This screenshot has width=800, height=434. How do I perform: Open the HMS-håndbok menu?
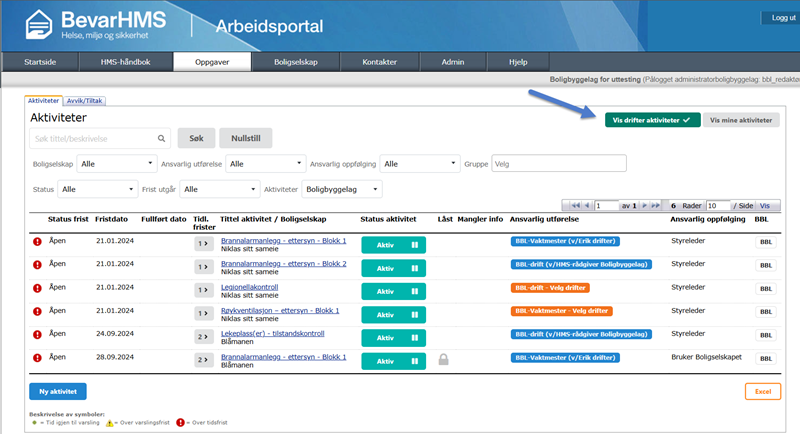tap(128, 62)
